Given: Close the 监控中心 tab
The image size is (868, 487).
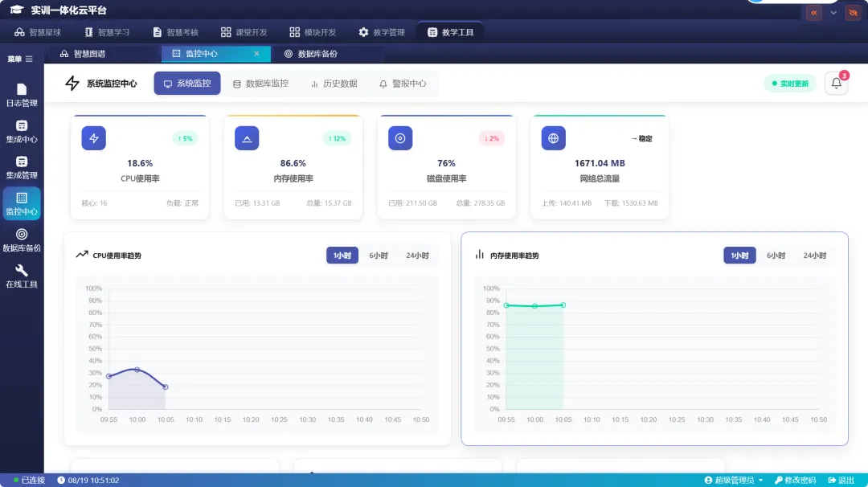Looking at the screenshot, I should point(256,54).
